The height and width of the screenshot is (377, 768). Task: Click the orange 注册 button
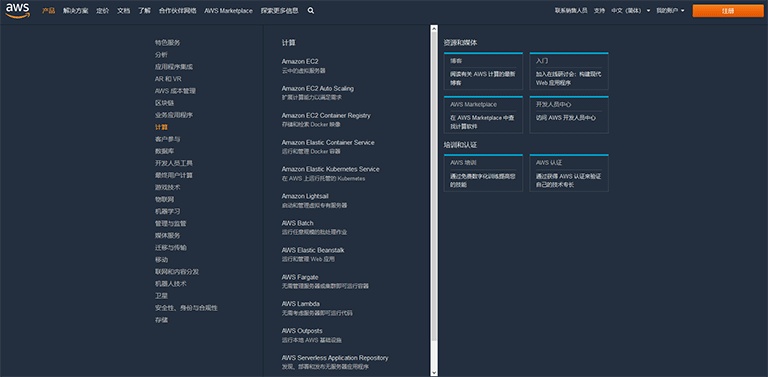728,11
